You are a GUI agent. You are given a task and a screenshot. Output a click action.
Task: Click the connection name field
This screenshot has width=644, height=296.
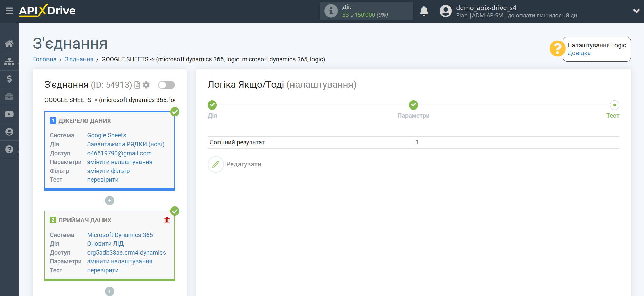point(110,100)
